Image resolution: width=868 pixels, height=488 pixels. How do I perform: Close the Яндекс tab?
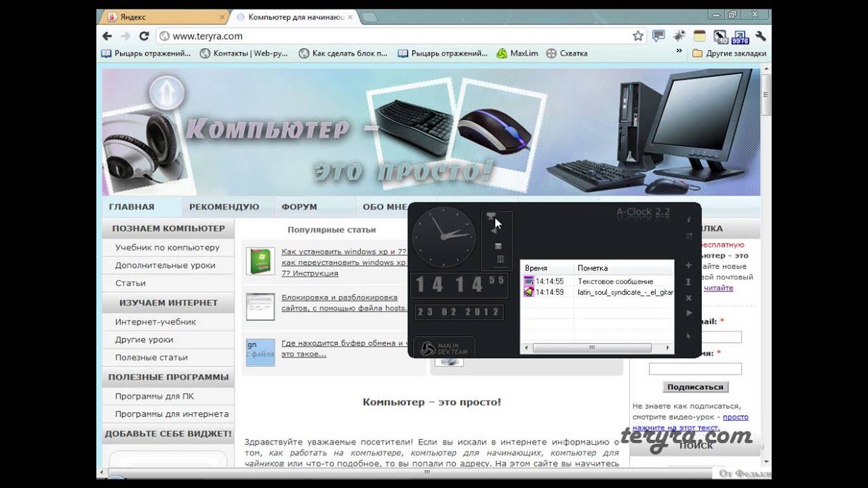click(222, 17)
